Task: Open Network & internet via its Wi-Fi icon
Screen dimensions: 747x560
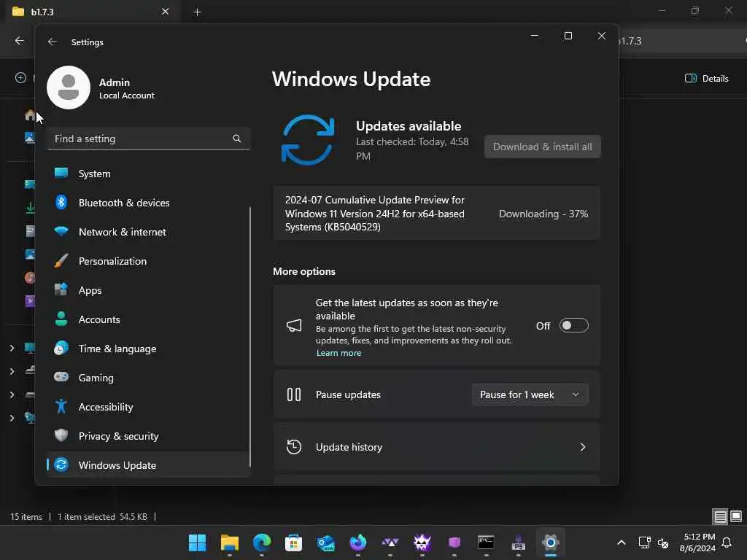Action: [x=61, y=232]
